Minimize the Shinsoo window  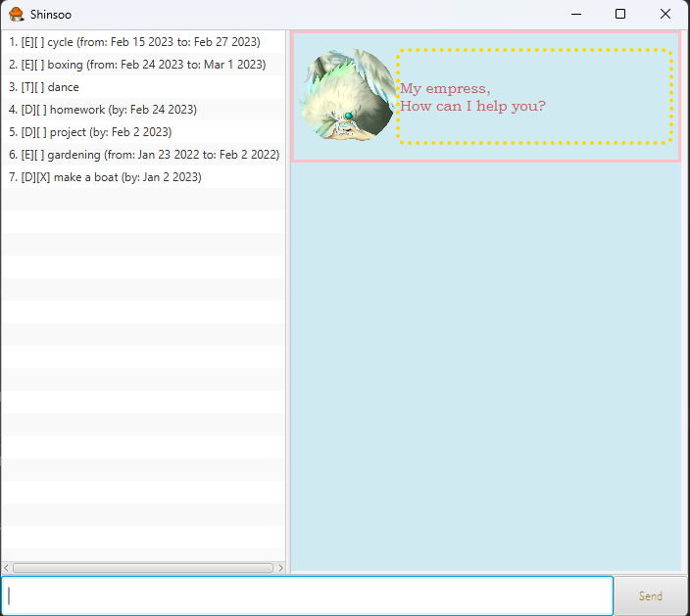tap(576, 14)
